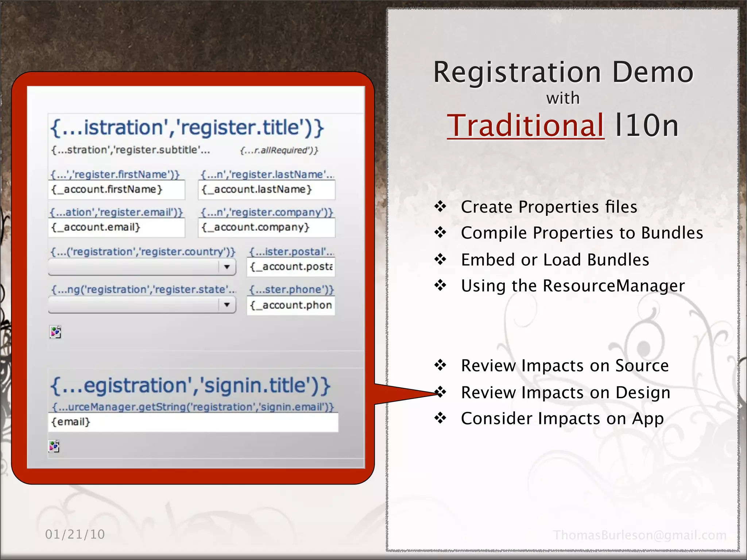
Task: Click the 'register.lastName' label
Action: [x=267, y=174]
